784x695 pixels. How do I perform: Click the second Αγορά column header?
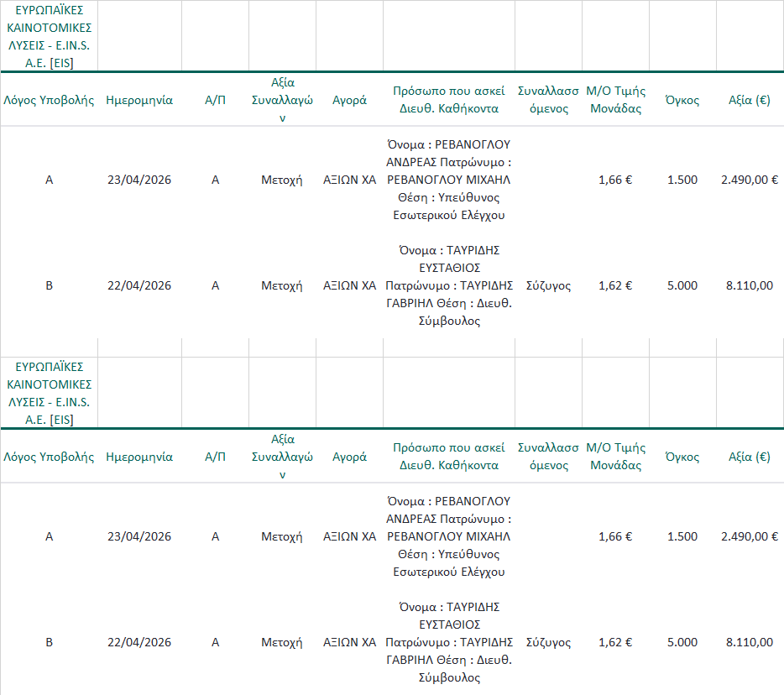pyautogui.click(x=349, y=457)
